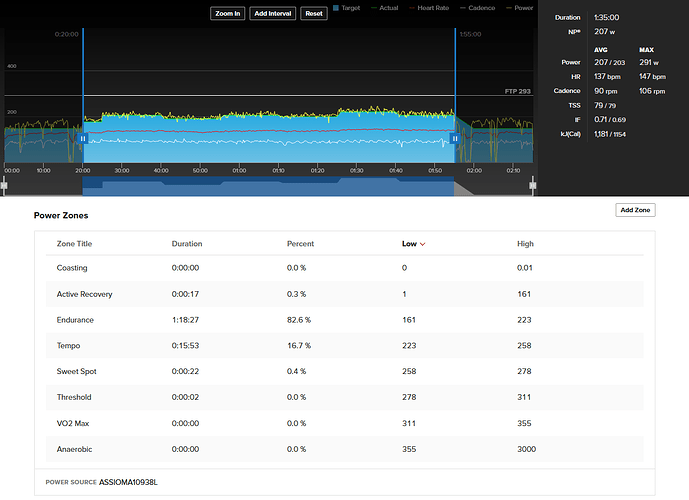Sort by the Low column header
The height and width of the screenshot is (500, 689).
tap(413, 244)
